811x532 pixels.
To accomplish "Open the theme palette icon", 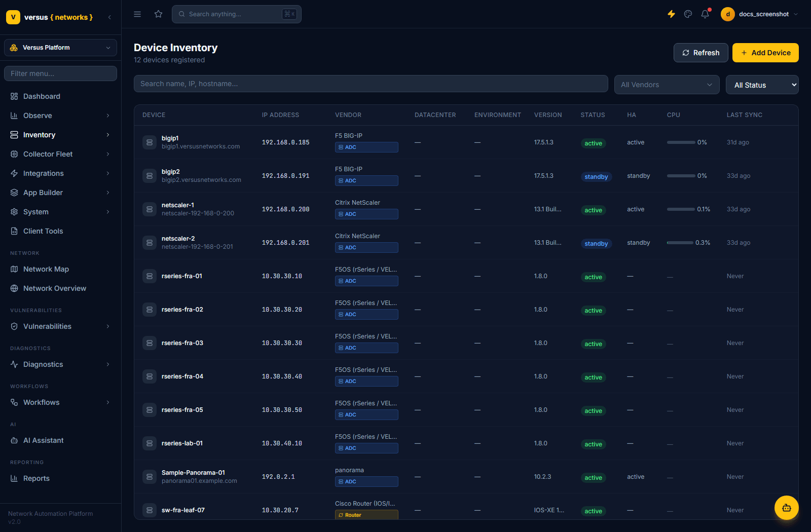I will 688,14.
